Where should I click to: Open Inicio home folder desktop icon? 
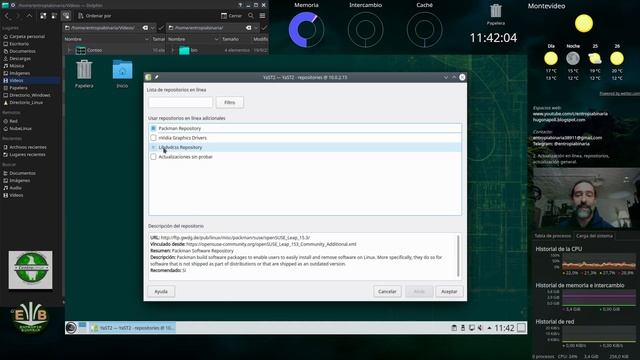(122, 73)
